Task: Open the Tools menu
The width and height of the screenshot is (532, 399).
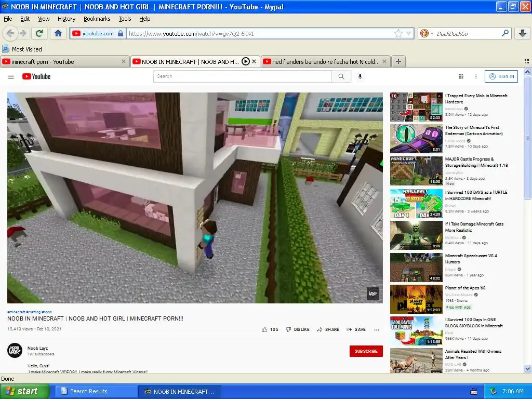Action: pos(125,19)
